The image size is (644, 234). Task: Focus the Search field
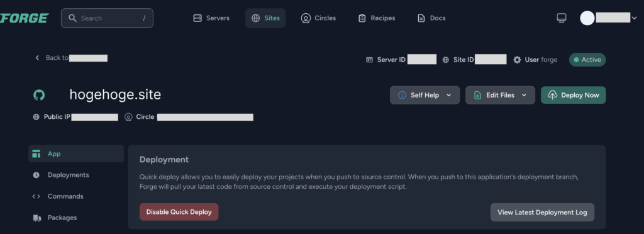[x=107, y=18]
